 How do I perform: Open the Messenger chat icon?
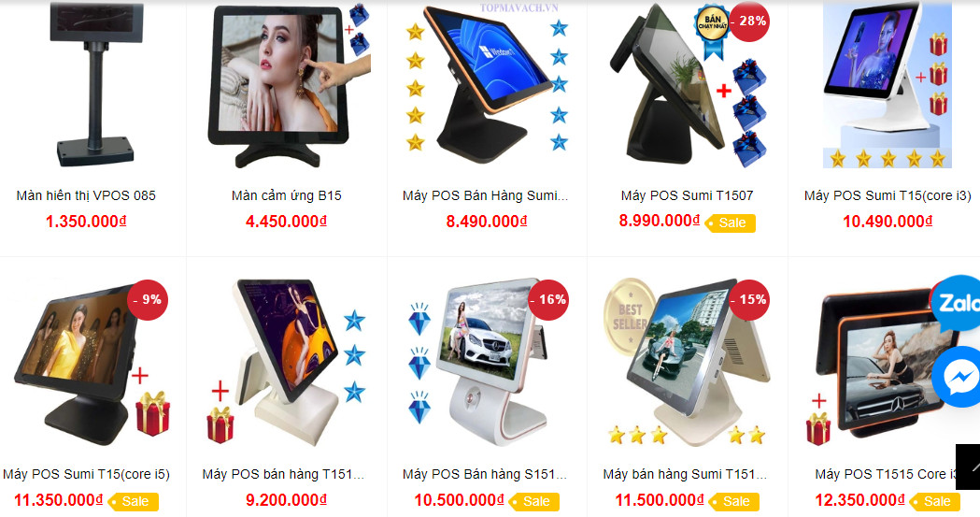click(957, 377)
